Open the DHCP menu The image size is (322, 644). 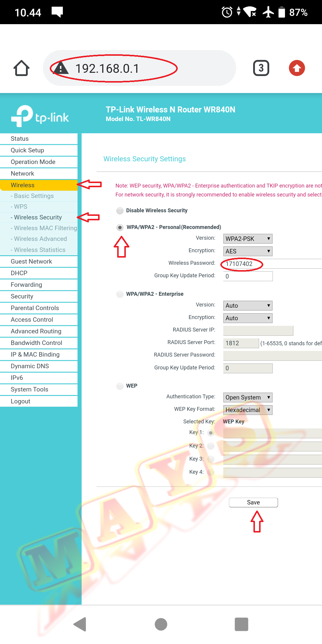pyautogui.click(x=39, y=273)
